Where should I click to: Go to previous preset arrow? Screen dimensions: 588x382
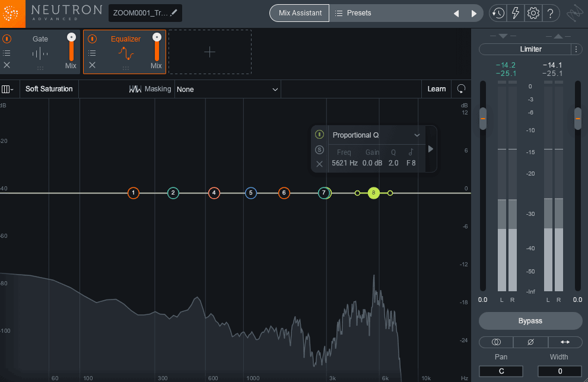456,14
